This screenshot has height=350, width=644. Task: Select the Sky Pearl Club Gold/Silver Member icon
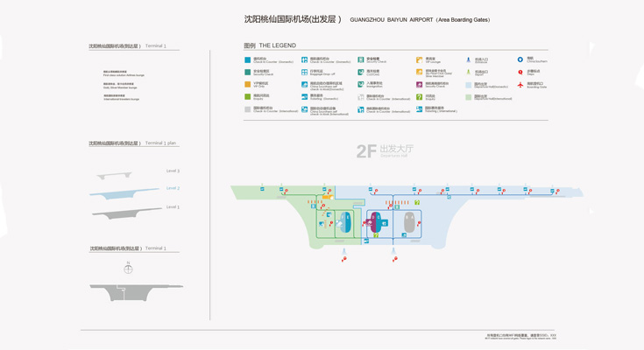tap(419, 73)
